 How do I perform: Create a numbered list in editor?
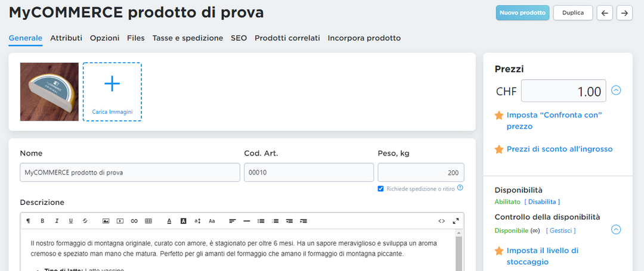(x=275, y=221)
